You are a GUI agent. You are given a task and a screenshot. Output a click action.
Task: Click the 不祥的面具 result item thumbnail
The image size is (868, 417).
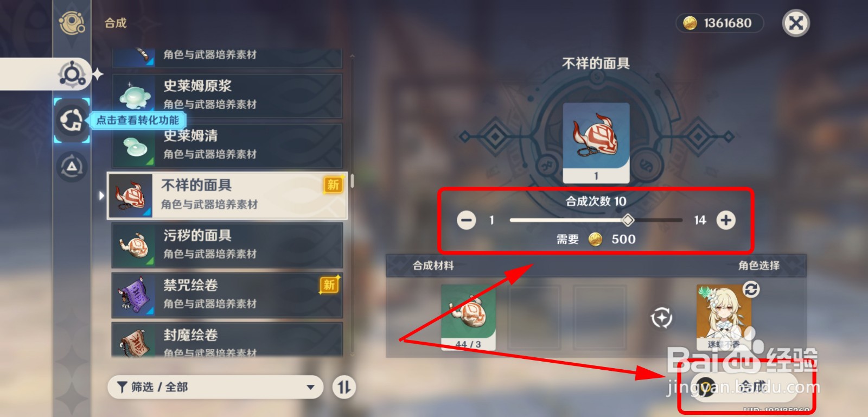[596, 143]
